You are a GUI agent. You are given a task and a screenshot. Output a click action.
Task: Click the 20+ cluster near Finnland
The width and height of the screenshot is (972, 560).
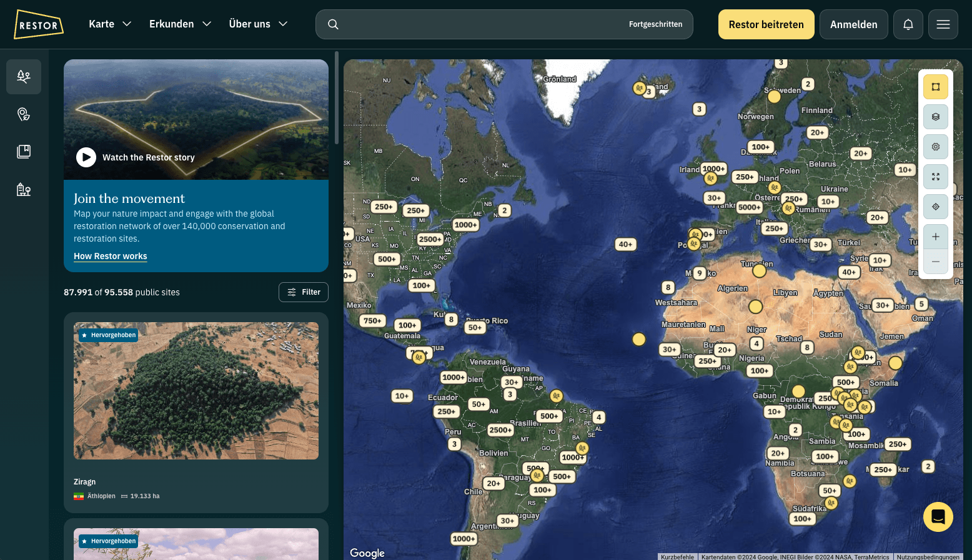[x=817, y=132]
